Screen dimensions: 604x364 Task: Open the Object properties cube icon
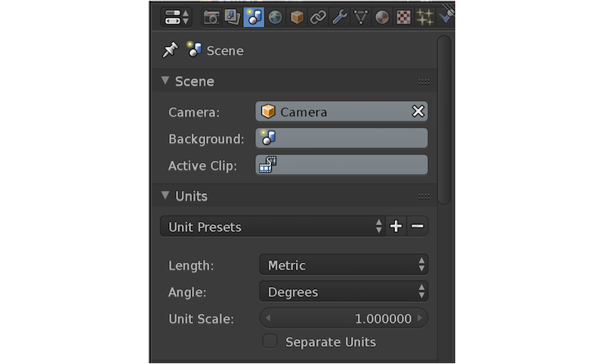tap(297, 17)
